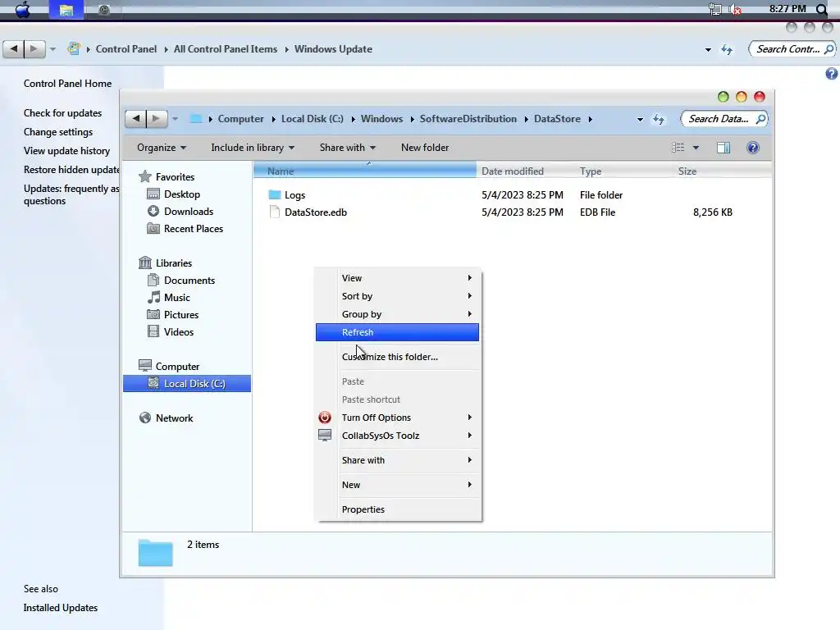Expand context menu Share with submenu
840x630 pixels.
pyautogui.click(x=398, y=460)
